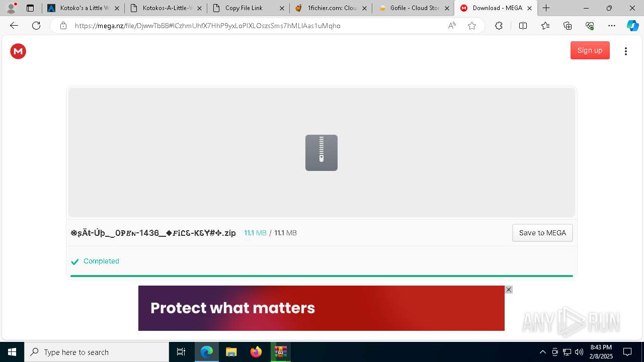Image resolution: width=644 pixels, height=362 pixels.
Task: Click the zip file preview icon
Action: point(321,153)
